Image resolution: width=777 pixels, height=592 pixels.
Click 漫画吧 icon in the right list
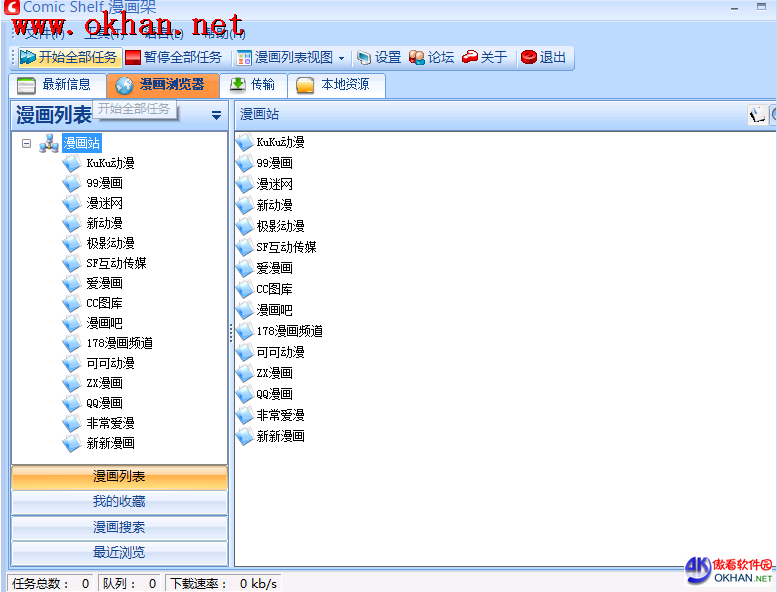point(244,310)
